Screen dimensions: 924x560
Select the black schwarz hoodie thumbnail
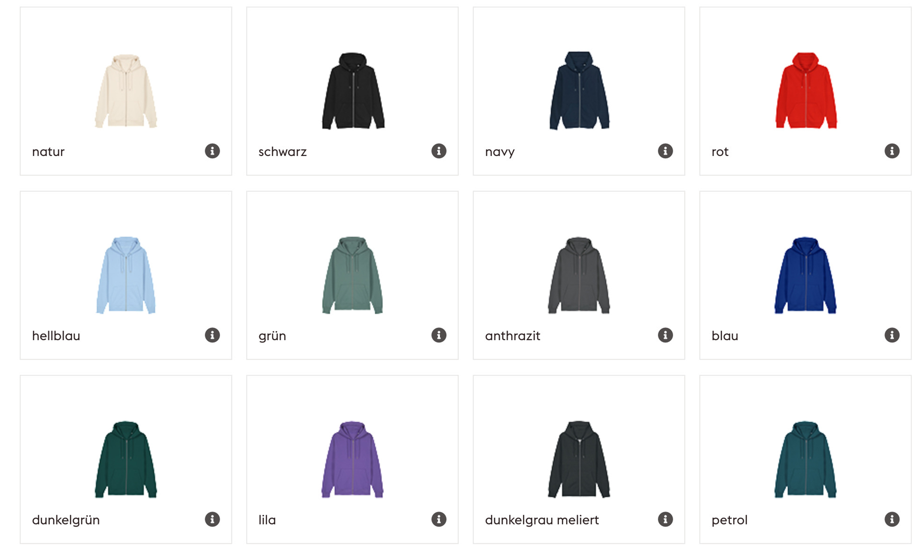[353, 90]
